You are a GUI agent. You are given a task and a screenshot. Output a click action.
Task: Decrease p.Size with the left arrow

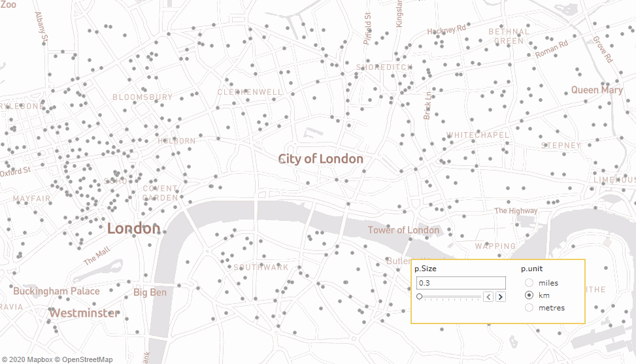click(488, 297)
